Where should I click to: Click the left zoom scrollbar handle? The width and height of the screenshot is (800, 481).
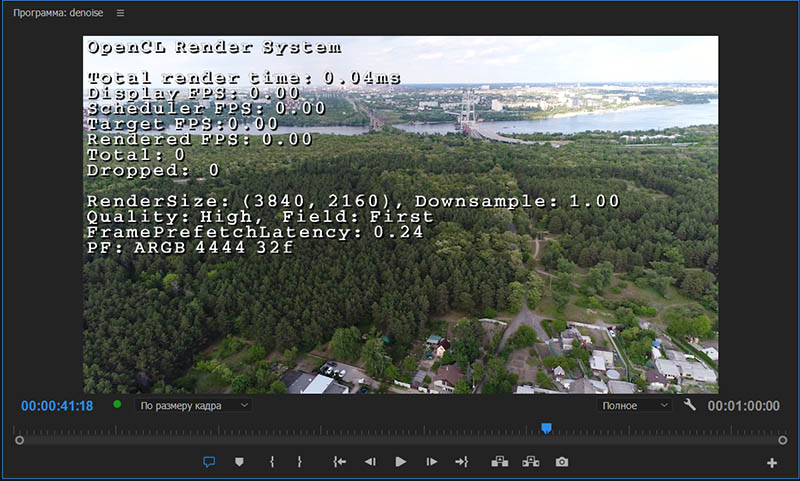click(x=19, y=440)
